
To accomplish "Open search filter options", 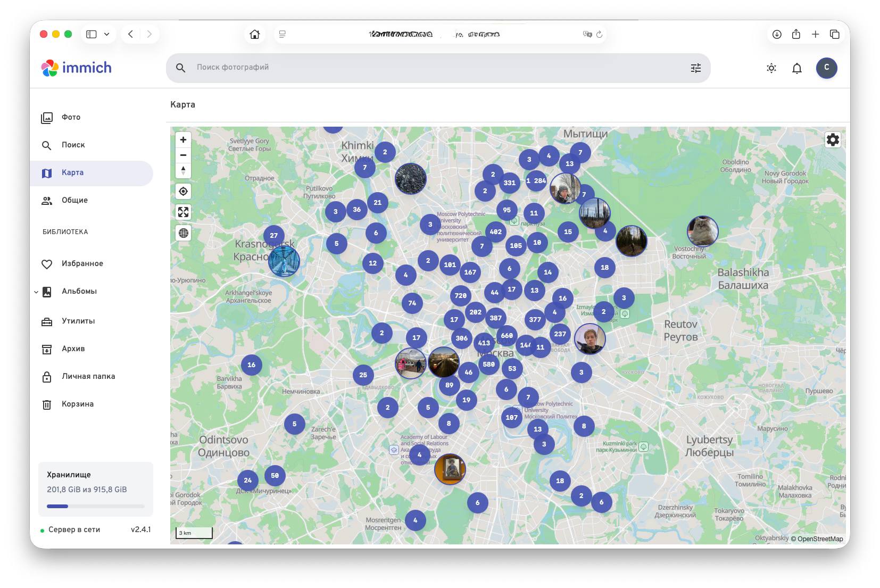I will click(x=696, y=68).
